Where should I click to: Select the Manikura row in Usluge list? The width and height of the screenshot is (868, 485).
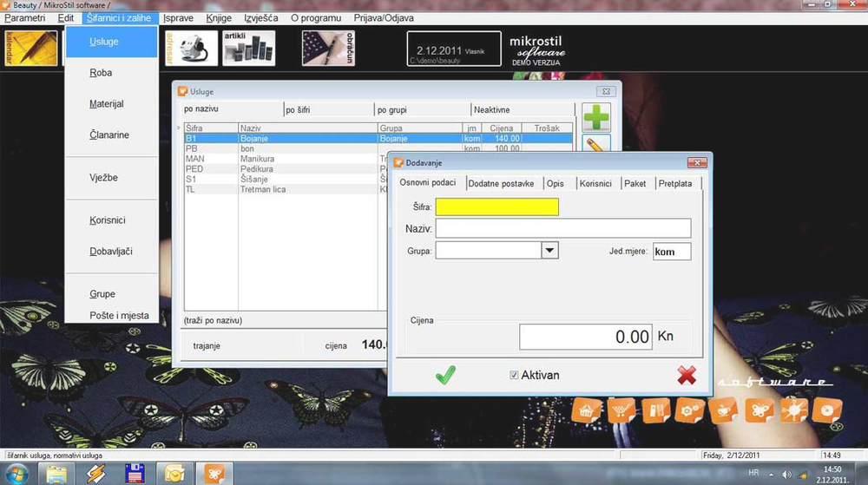pos(286,159)
